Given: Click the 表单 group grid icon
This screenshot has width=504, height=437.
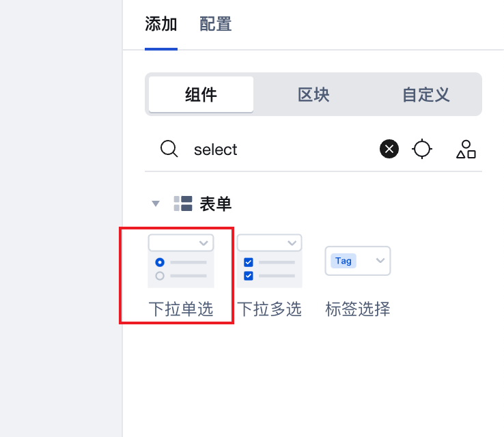Looking at the screenshot, I should (183, 203).
